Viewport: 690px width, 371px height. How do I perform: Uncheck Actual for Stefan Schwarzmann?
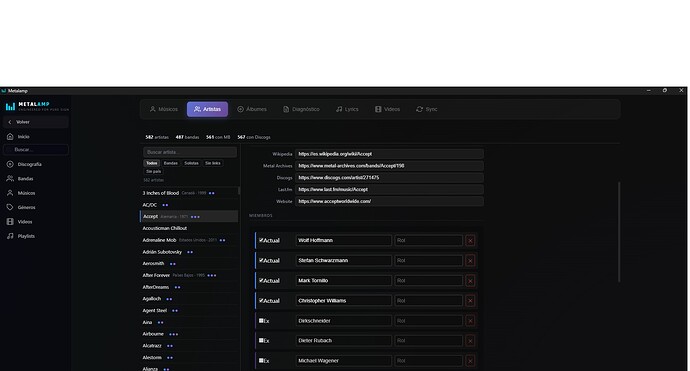[261, 260]
